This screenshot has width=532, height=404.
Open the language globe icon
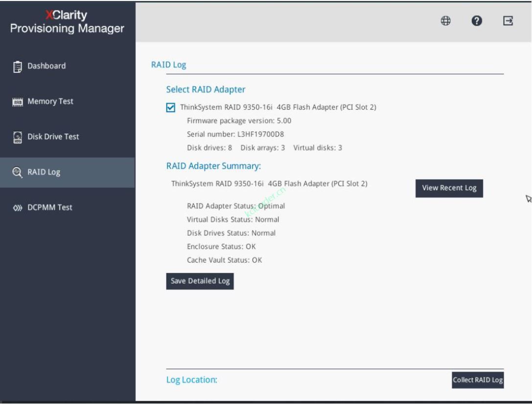click(x=445, y=21)
